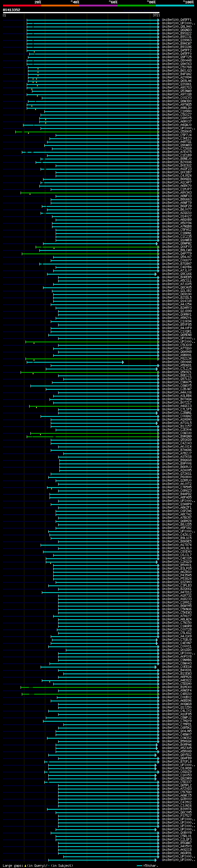This screenshot has height=868, width=197.
Task: Open hit UniRef100_Q45FF1
Action: point(177,20)
